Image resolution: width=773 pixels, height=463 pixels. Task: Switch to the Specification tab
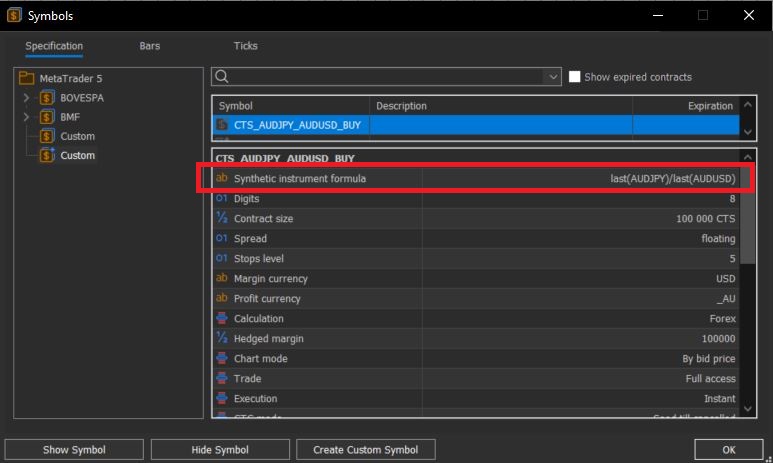pyautogui.click(x=54, y=46)
